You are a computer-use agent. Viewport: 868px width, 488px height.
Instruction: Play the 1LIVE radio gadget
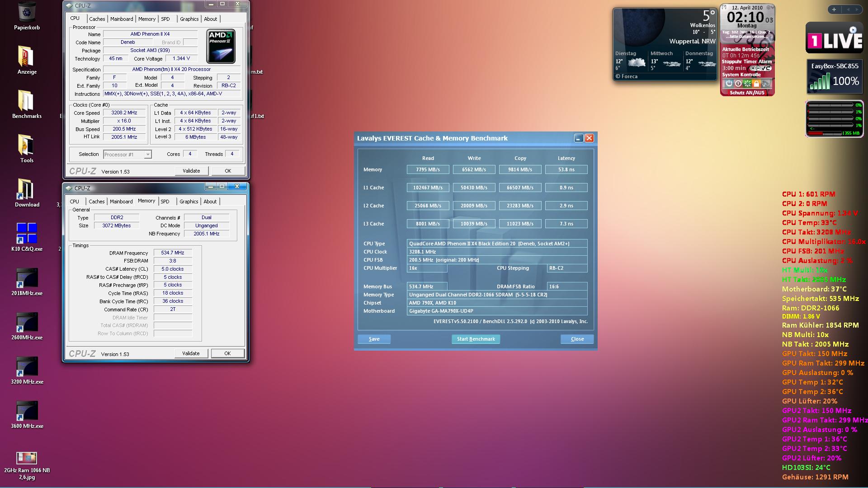click(853, 30)
